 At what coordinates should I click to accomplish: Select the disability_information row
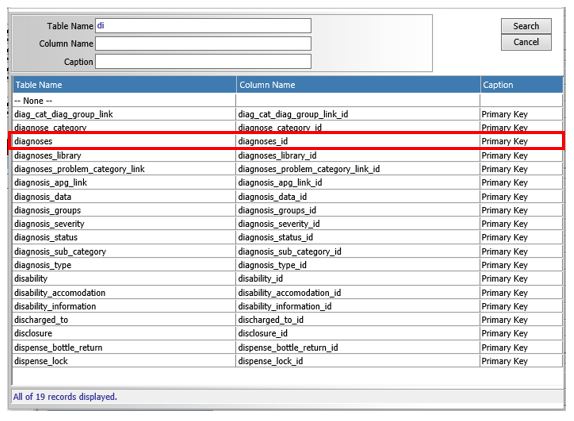tap(288, 306)
